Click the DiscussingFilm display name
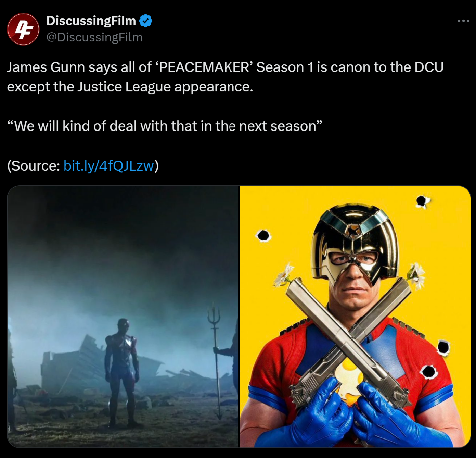476x458 pixels. 91,21
